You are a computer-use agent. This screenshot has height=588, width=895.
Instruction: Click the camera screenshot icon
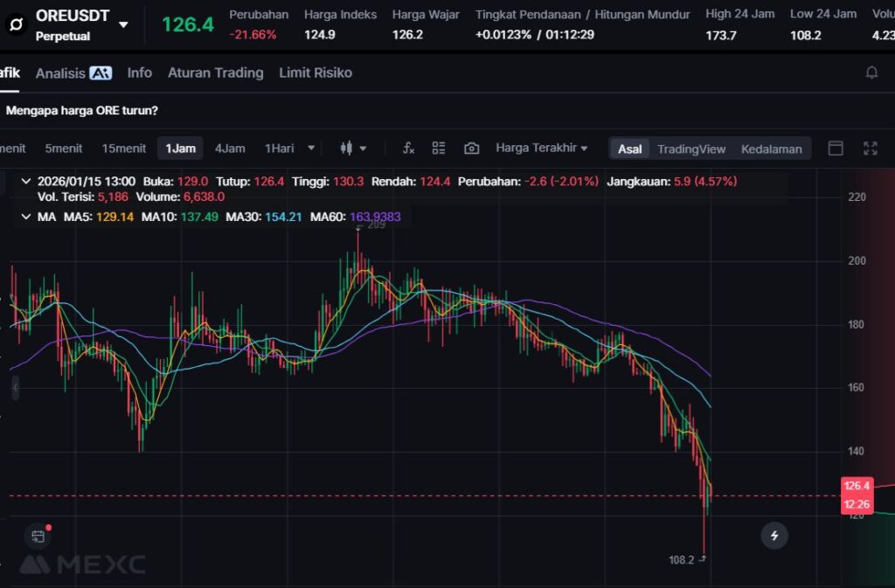click(x=471, y=149)
